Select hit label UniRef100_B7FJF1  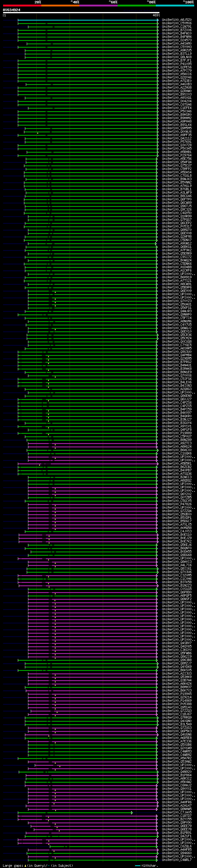pyautogui.click(x=176, y=60)
